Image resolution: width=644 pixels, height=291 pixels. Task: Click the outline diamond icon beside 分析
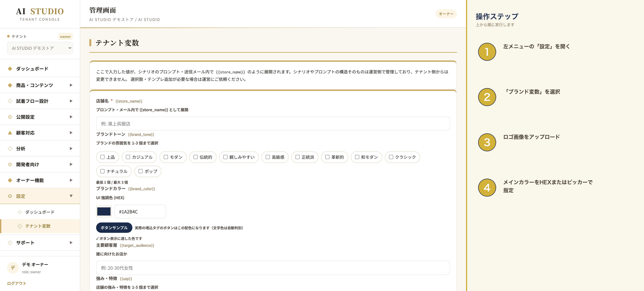[10, 149]
